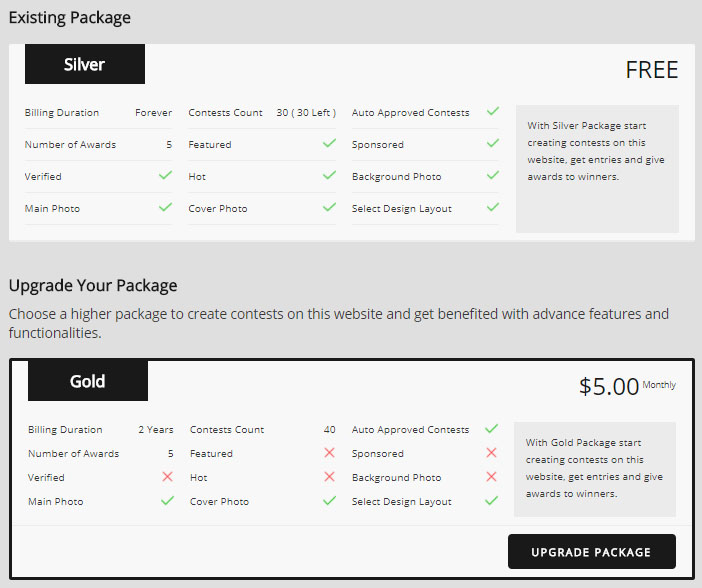The height and width of the screenshot is (588, 702).
Task: Click the Silver package title badge
Action: [x=85, y=64]
